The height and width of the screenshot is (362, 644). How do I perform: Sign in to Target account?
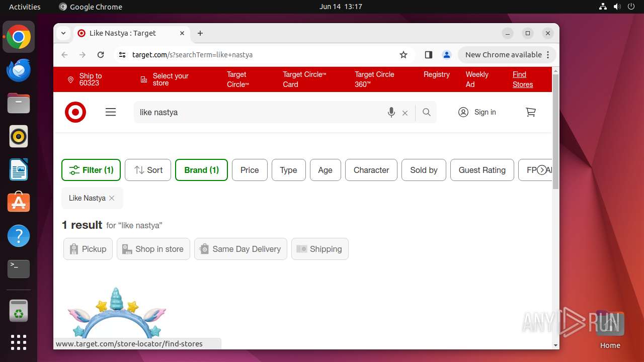click(477, 112)
